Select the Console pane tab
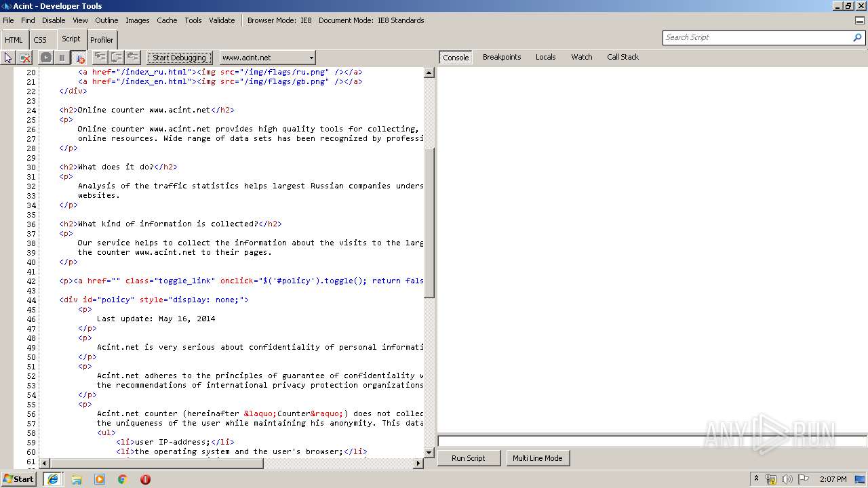Screen dimensions: 868x488 point(456,58)
